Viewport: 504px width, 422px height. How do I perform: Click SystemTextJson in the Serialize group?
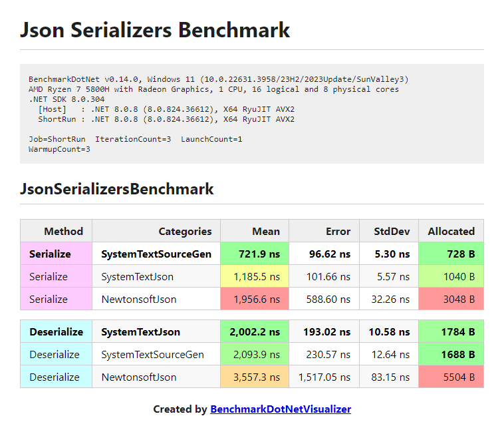pos(156,276)
